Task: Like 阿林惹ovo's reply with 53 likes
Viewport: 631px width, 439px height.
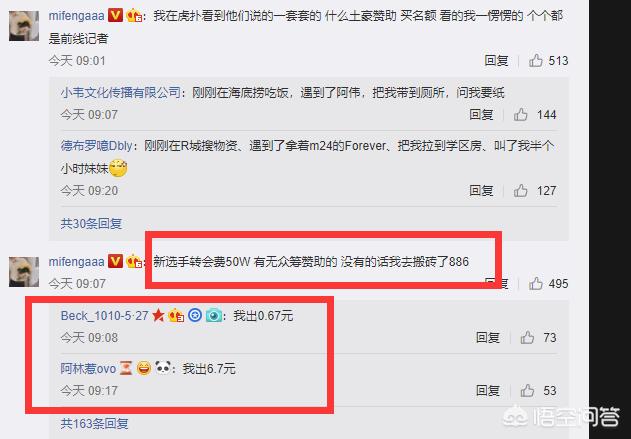Action: tap(527, 390)
